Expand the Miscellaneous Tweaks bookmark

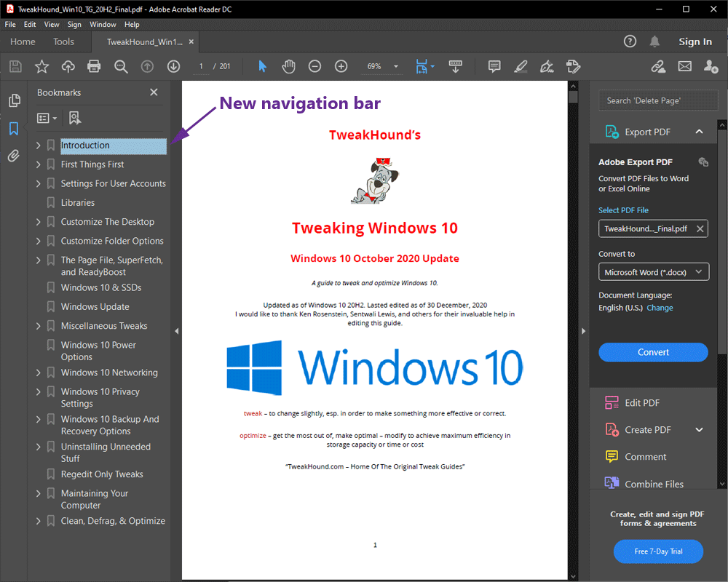(x=38, y=326)
